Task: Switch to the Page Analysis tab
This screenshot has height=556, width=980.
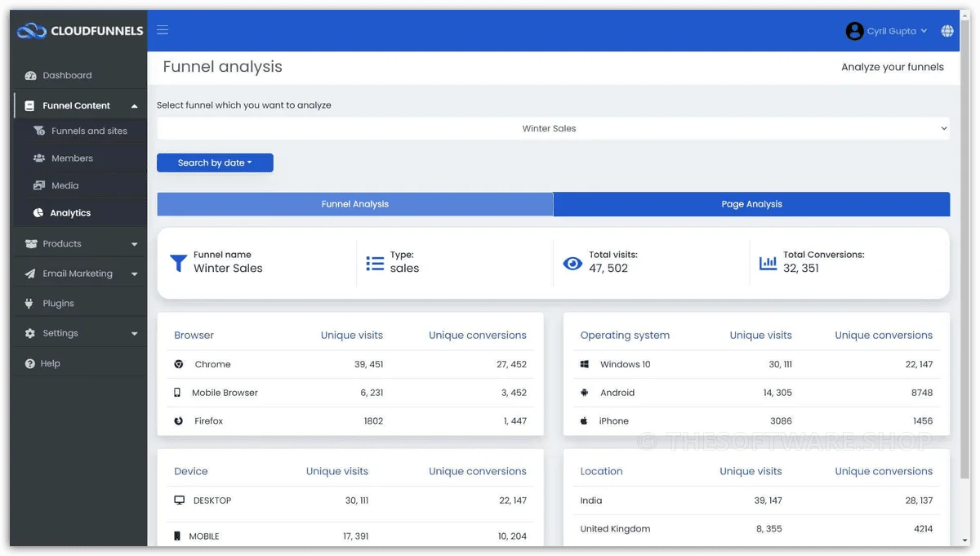Action: point(751,204)
